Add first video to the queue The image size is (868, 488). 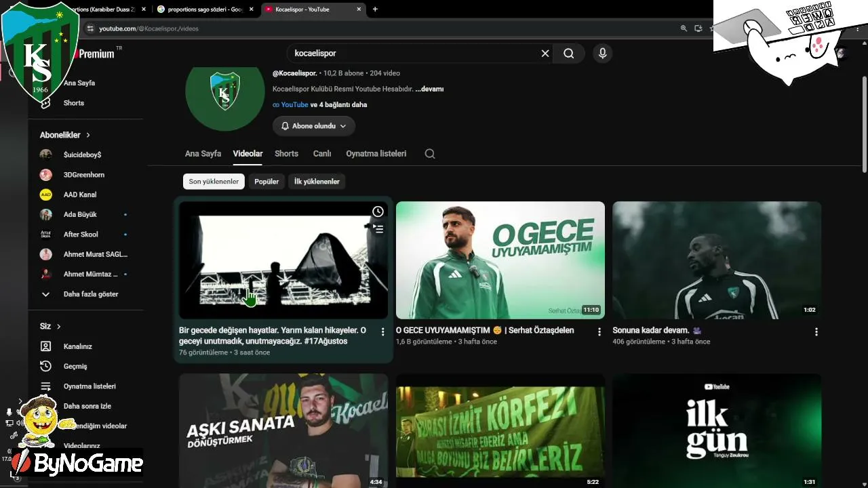(x=378, y=229)
